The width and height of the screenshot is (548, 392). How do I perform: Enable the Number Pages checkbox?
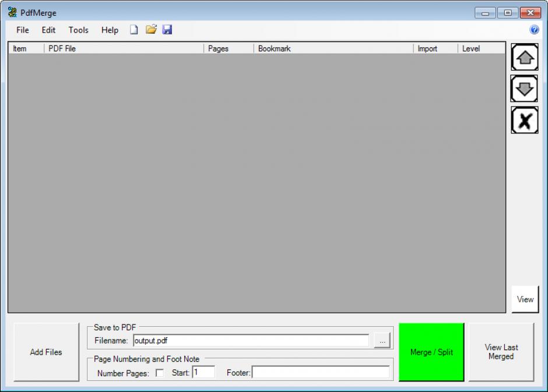[160, 373]
